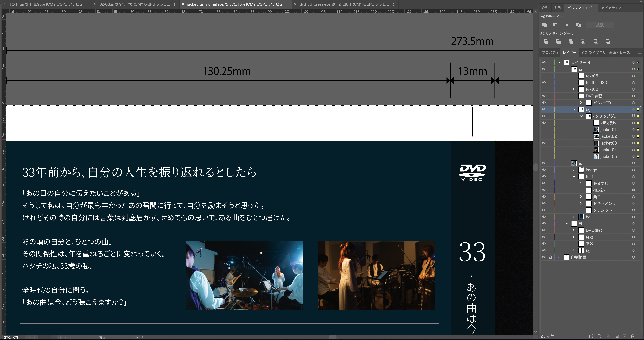Click the Minus Front shape mode icon
The image size is (644, 340).
(556, 25)
